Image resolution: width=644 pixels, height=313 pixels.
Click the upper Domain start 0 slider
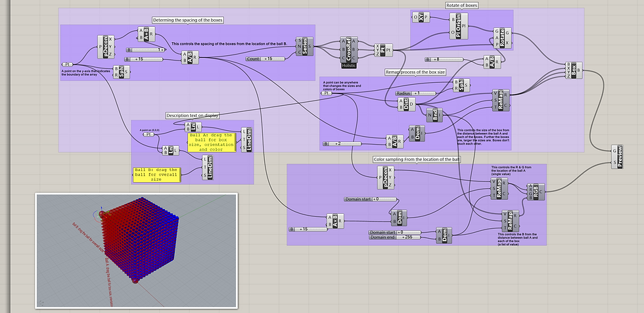[371, 199]
